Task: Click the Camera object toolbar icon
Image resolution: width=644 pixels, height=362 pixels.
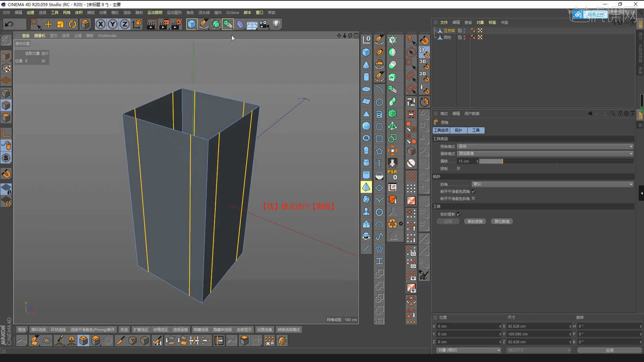Action: 264,24
